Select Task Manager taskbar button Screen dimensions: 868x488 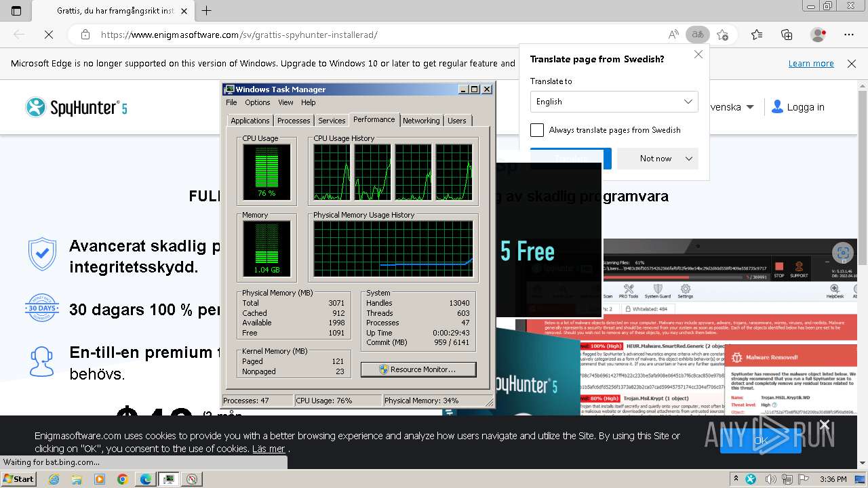[x=168, y=479]
